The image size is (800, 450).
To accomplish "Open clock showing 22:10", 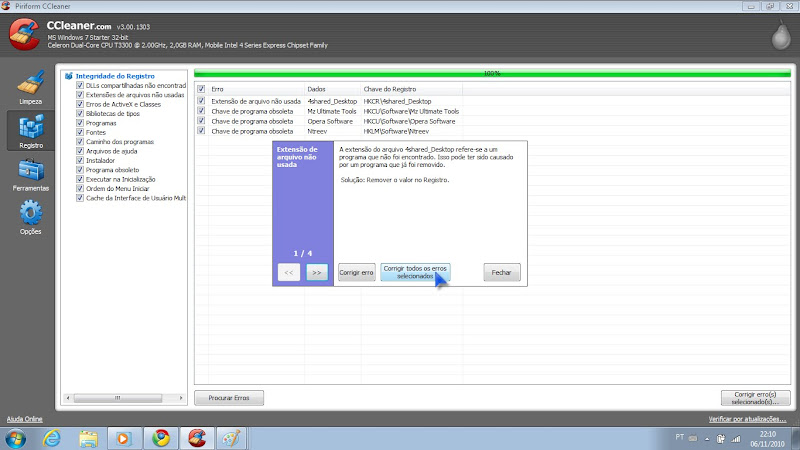I will point(767,439).
